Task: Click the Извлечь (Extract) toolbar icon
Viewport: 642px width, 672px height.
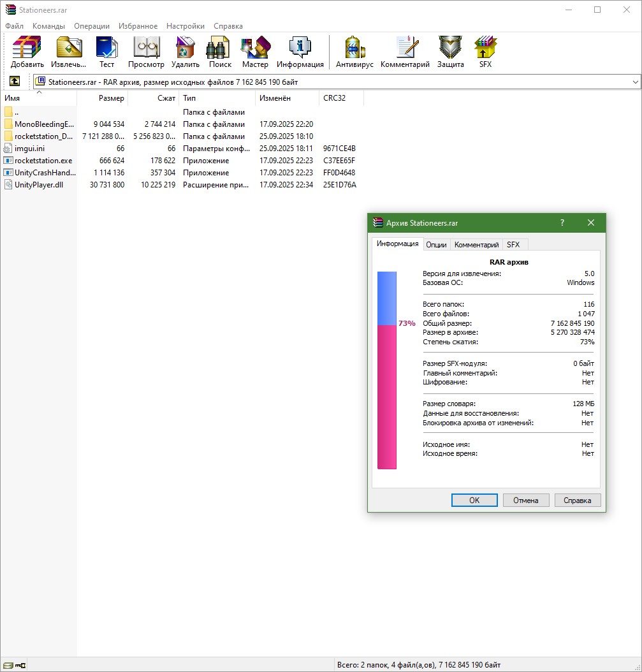Action: [x=69, y=47]
